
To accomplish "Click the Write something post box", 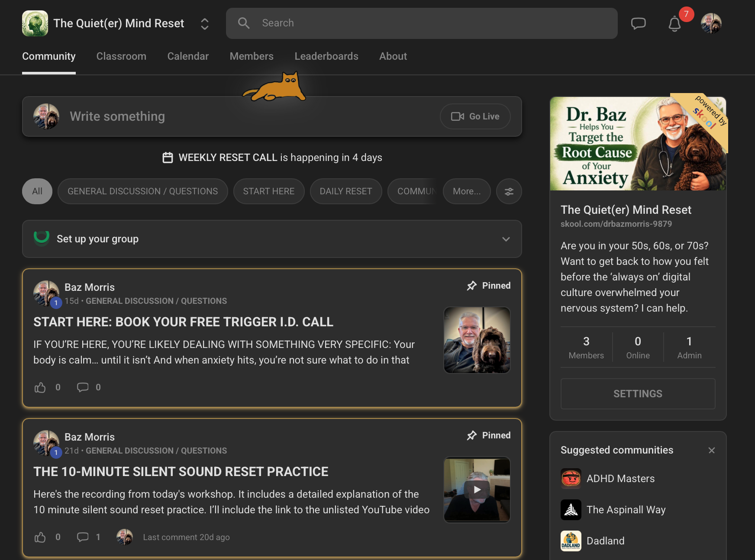I will [272, 116].
